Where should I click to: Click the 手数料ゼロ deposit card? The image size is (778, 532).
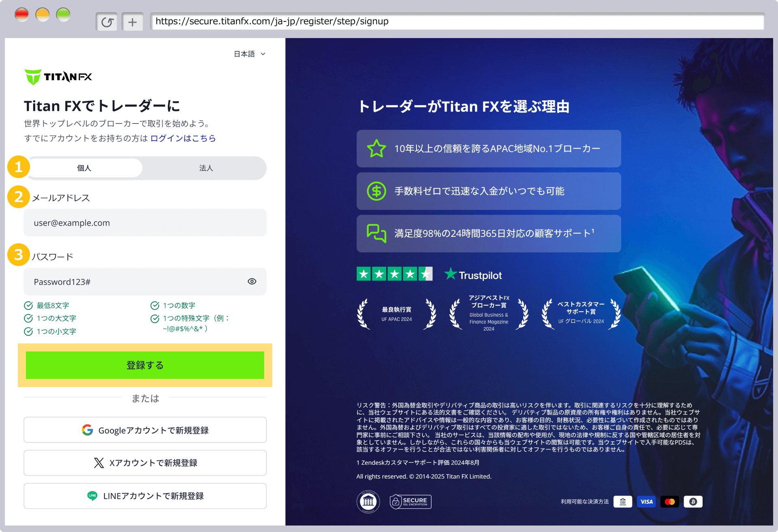[489, 191]
